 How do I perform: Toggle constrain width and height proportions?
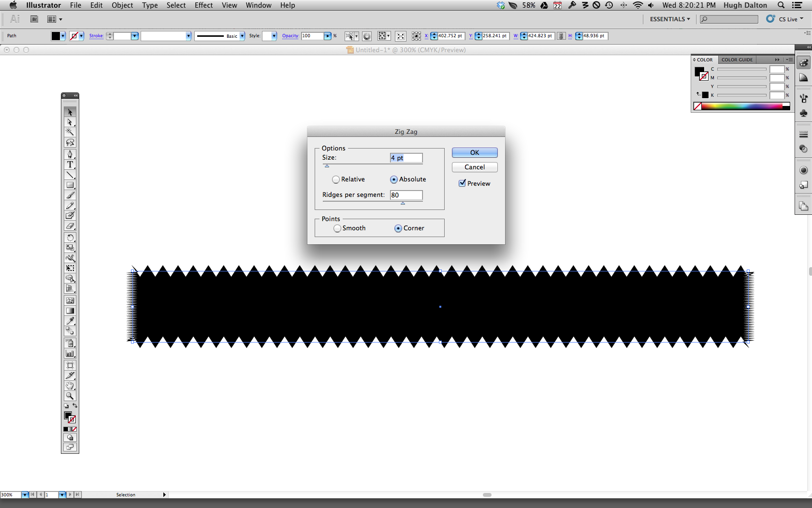(561, 36)
